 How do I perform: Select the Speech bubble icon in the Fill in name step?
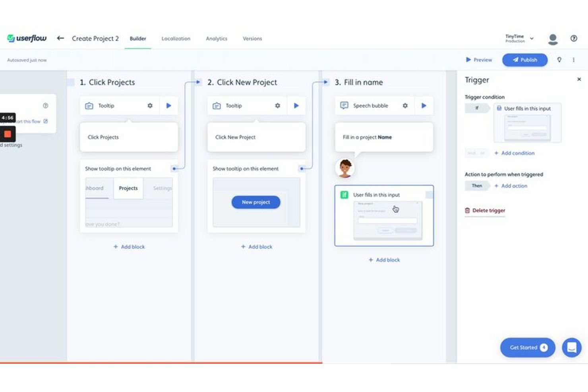pos(344,106)
